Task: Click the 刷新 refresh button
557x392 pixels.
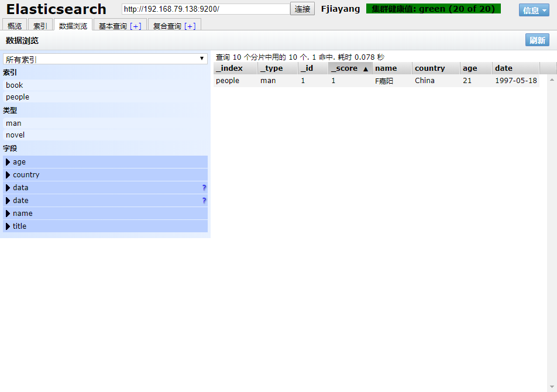Action: [537, 40]
